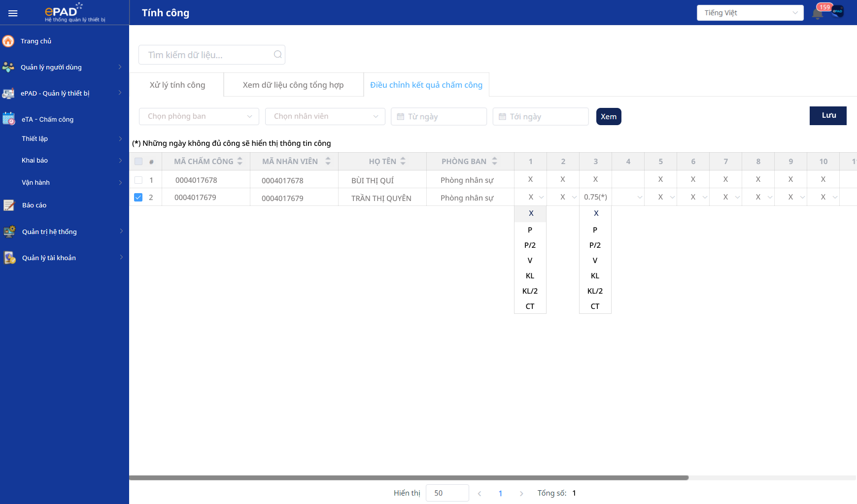Image resolution: width=857 pixels, height=504 pixels.
Task: Click the Lưu save button
Action: 828,116
